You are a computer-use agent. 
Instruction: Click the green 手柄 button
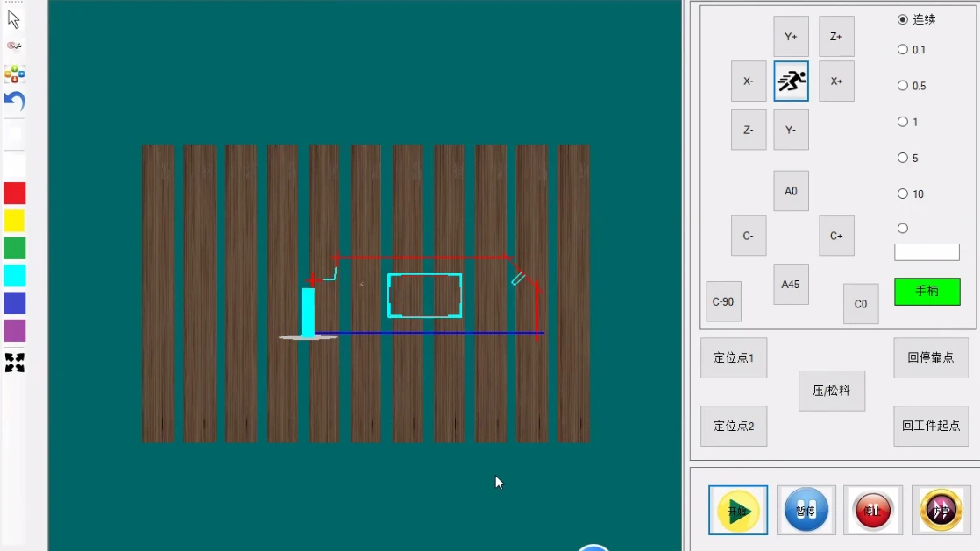pyautogui.click(x=927, y=291)
